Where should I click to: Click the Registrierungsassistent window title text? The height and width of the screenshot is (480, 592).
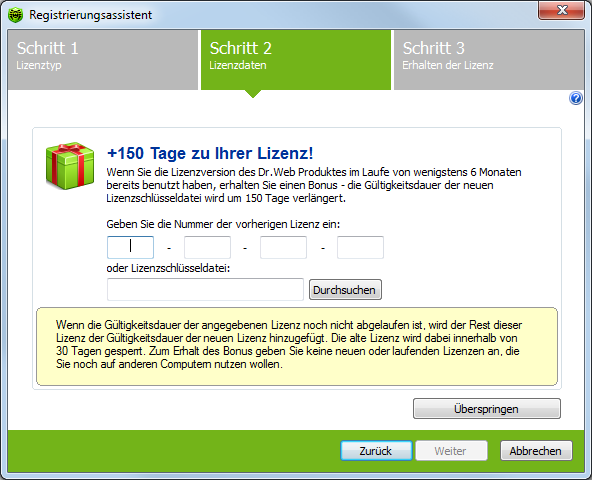pyautogui.click(x=91, y=15)
